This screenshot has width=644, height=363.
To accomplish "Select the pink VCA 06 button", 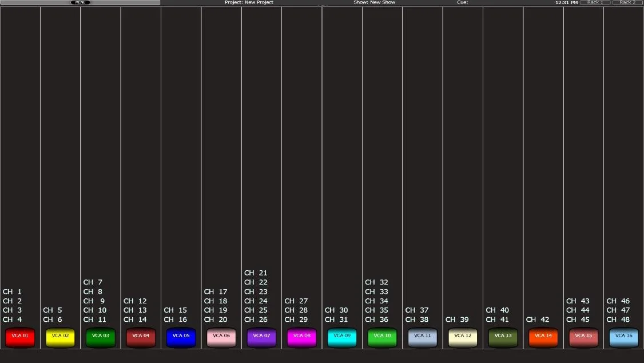I will (x=221, y=337).
